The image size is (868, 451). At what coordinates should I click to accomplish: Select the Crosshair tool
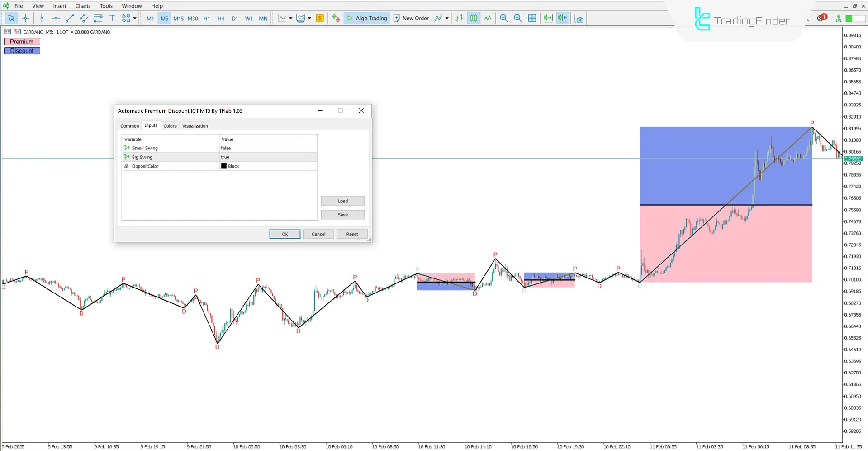(x=26, y=18)
